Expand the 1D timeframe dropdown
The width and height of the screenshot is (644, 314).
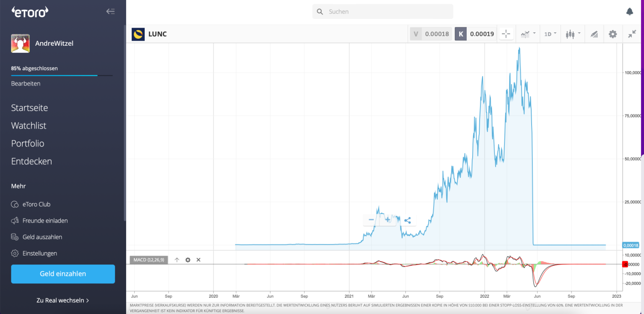tap(550, 34)
